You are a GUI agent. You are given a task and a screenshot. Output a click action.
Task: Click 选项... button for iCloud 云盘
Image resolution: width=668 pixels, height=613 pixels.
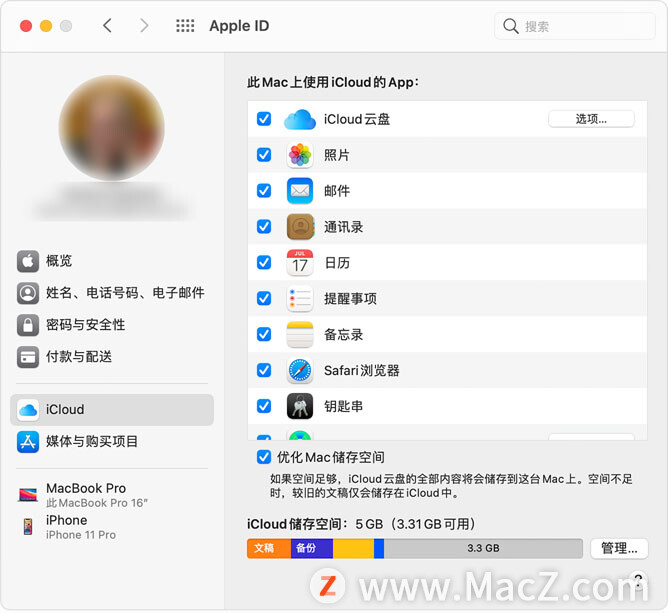pos(591,119)
